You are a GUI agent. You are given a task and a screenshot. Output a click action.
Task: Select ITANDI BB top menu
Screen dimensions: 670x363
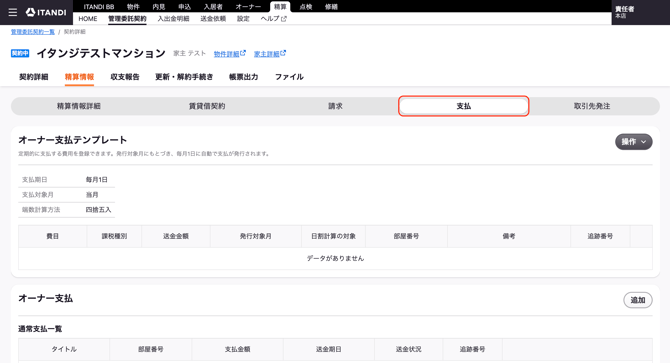(x=99, y=7)
